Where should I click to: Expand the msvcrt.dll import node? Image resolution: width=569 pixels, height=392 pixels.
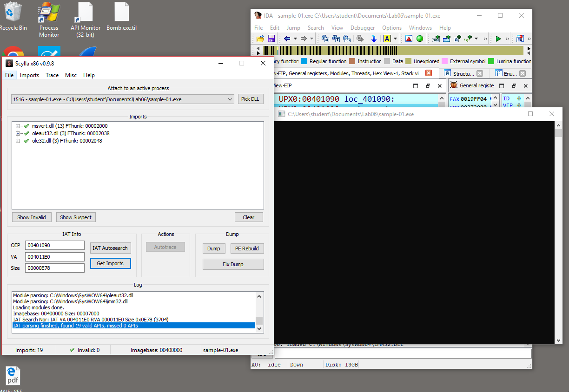click(18, 126)
